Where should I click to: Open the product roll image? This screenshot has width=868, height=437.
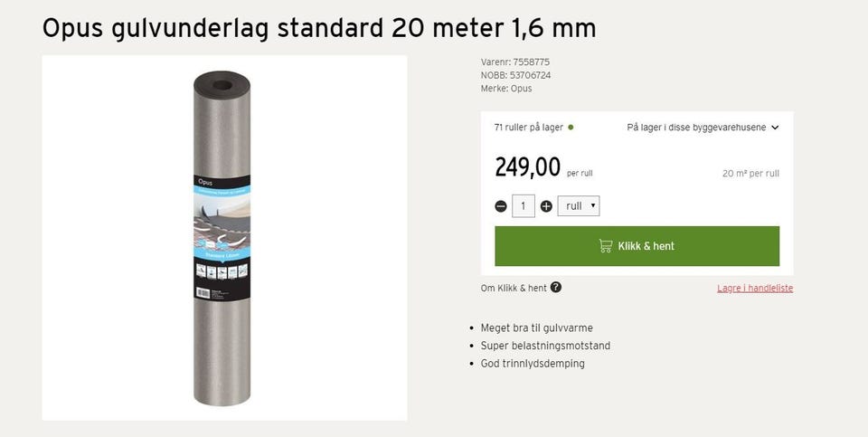tap(222, 238)
